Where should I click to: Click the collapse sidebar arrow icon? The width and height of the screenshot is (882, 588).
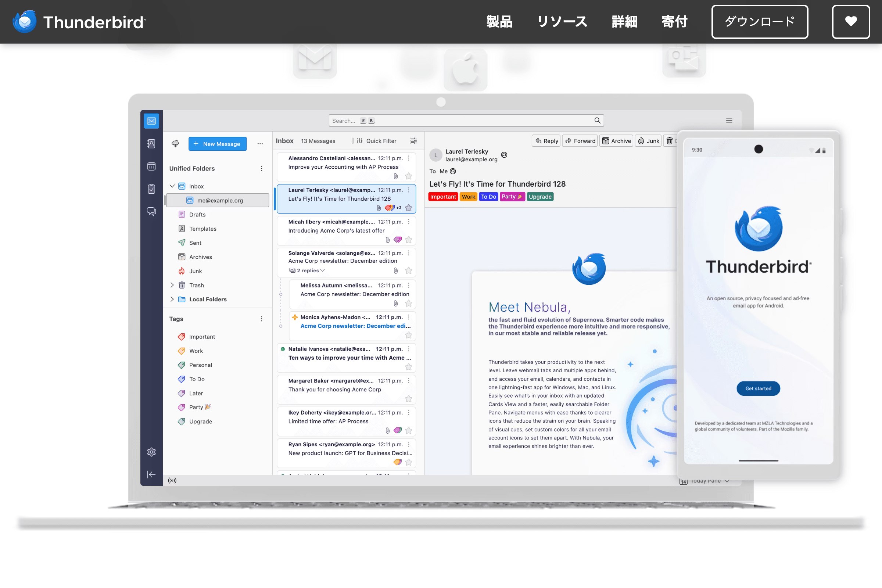click(x=151, y=474)
